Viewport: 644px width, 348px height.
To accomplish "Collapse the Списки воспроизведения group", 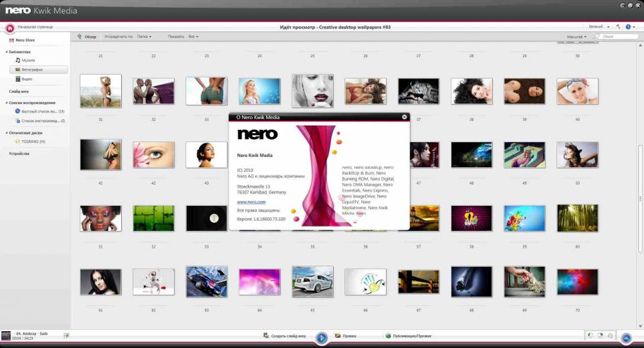I will point(6,103).
